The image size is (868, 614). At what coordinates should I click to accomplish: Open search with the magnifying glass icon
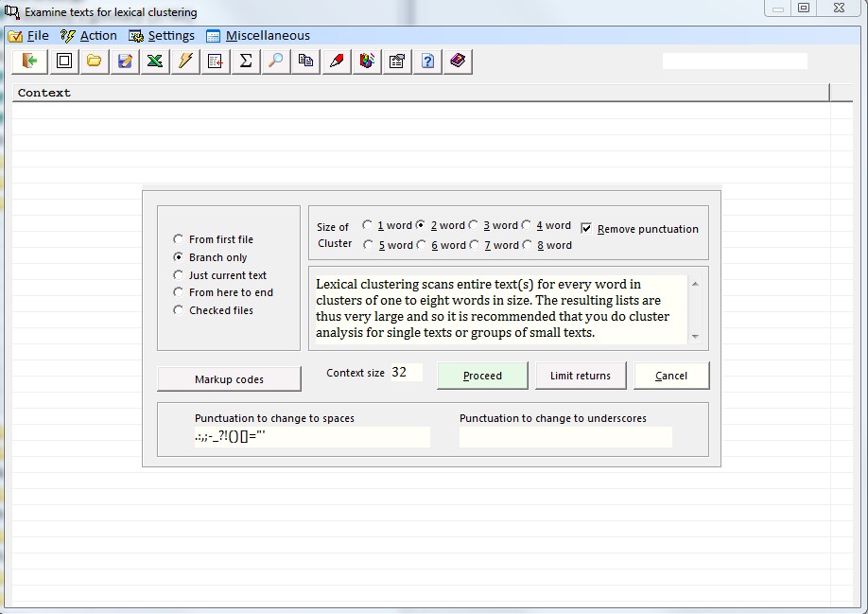click(275, 61)
